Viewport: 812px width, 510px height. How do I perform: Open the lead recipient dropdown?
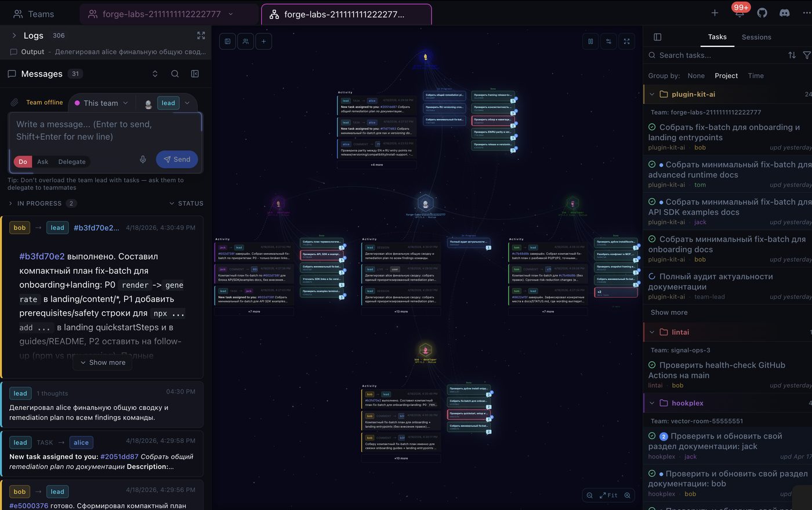pos(168,103)
